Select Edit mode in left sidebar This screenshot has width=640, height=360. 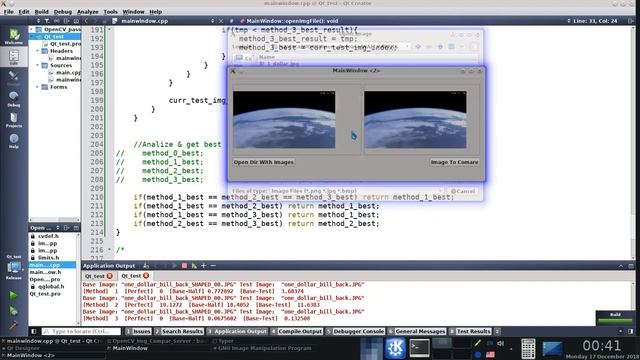click(14, 57)
